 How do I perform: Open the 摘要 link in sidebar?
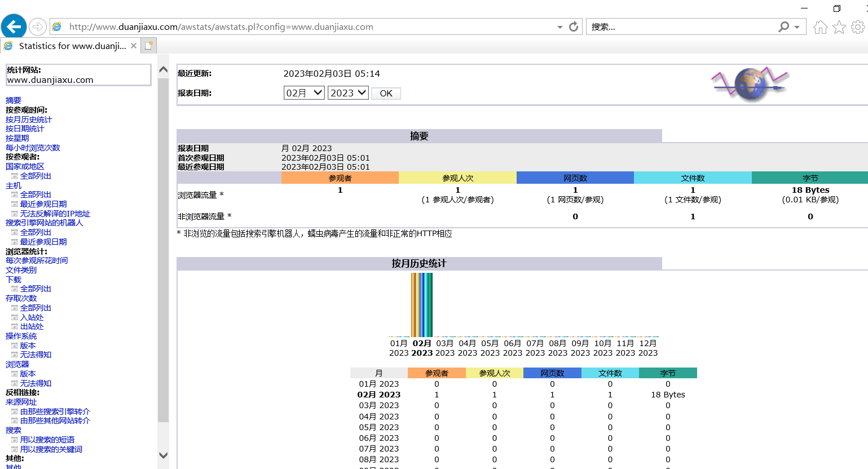click(x=14, y=100)
